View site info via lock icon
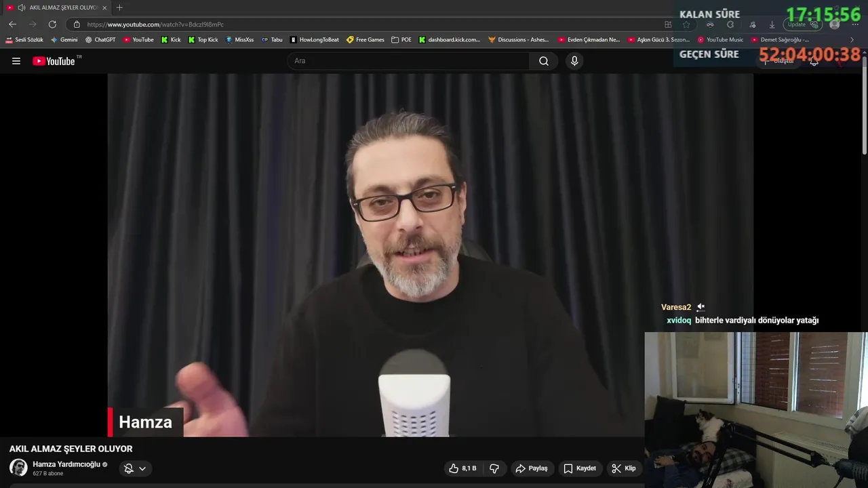Viewport: 868px width, 488px height. click(x=77, y=24)
